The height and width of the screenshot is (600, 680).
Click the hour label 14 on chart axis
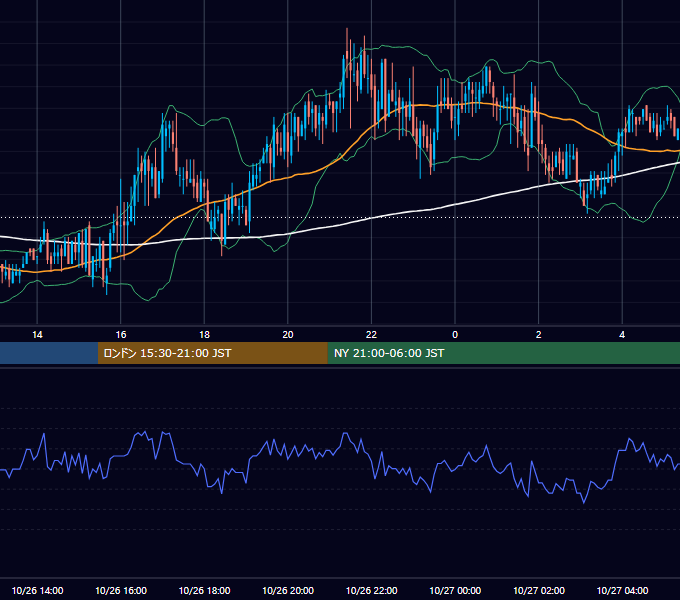click(37, 335)
